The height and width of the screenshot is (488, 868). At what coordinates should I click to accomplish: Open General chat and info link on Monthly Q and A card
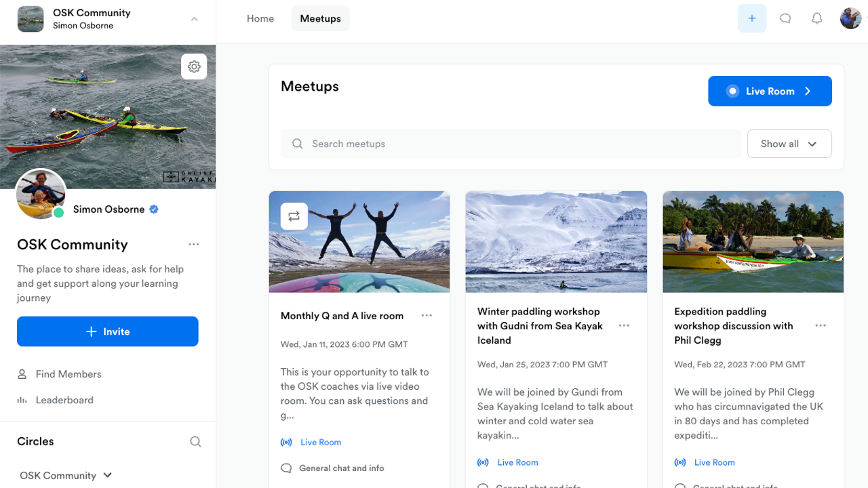(x=342, y=468)
